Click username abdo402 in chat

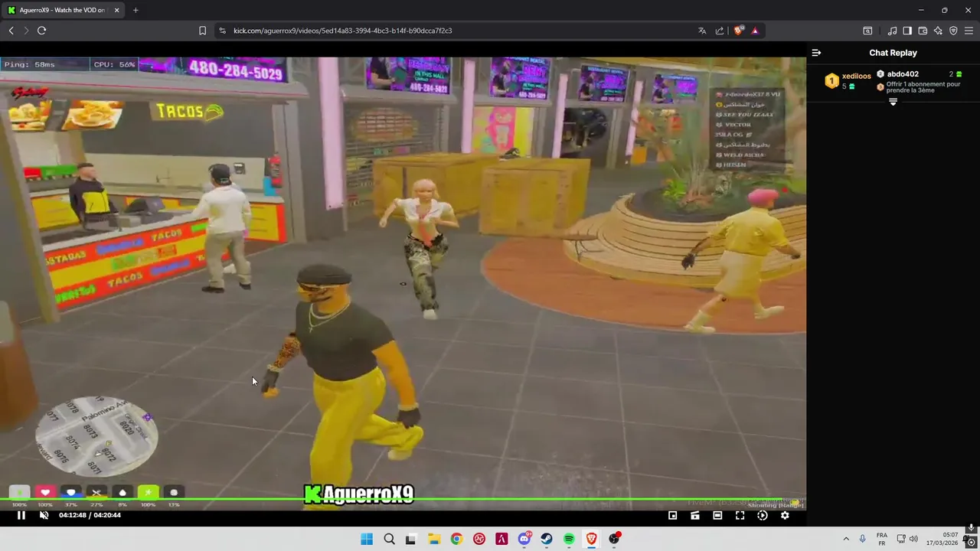[x=903, y=74]
